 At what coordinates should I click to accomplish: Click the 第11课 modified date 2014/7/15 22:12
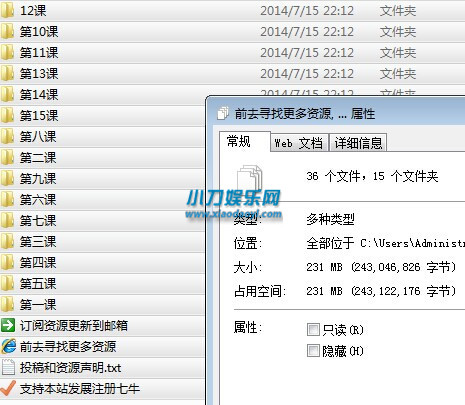tap(307, 53)
